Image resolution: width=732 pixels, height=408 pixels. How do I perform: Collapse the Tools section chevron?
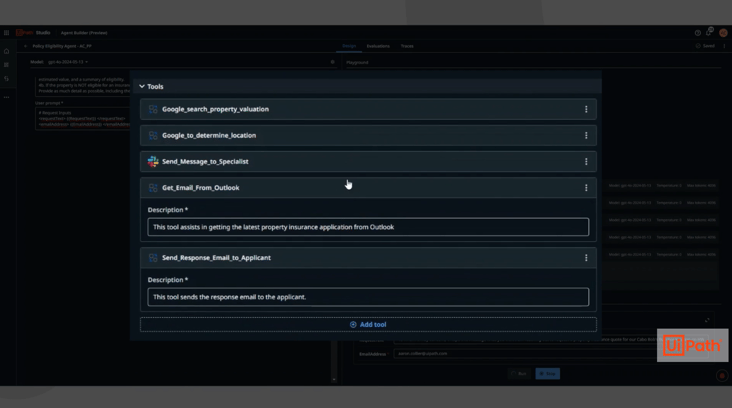coord(142,86)
